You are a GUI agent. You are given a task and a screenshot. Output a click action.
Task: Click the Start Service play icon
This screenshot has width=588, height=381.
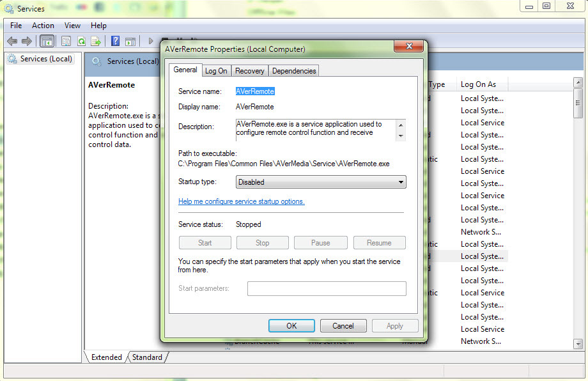[151, 41]
